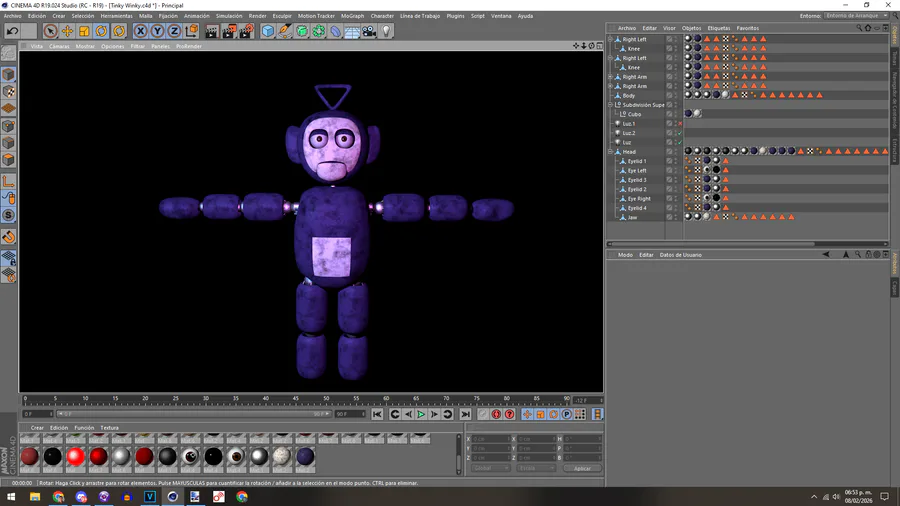
Task: Go to start of animation
Action: pos(377,414)
